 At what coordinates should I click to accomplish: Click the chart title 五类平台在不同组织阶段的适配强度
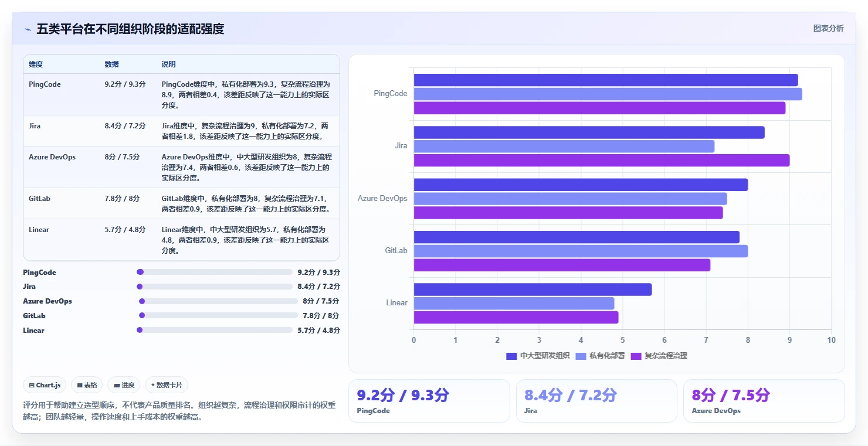(130, 29)
